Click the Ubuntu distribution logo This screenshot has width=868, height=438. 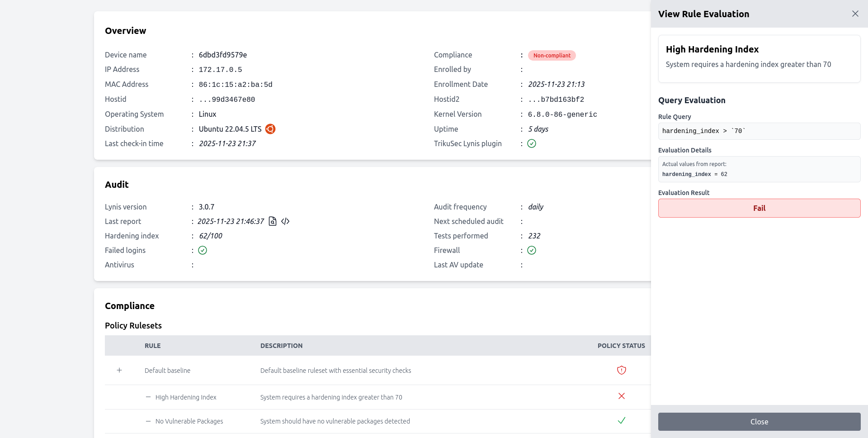click(x=270, y=129)
